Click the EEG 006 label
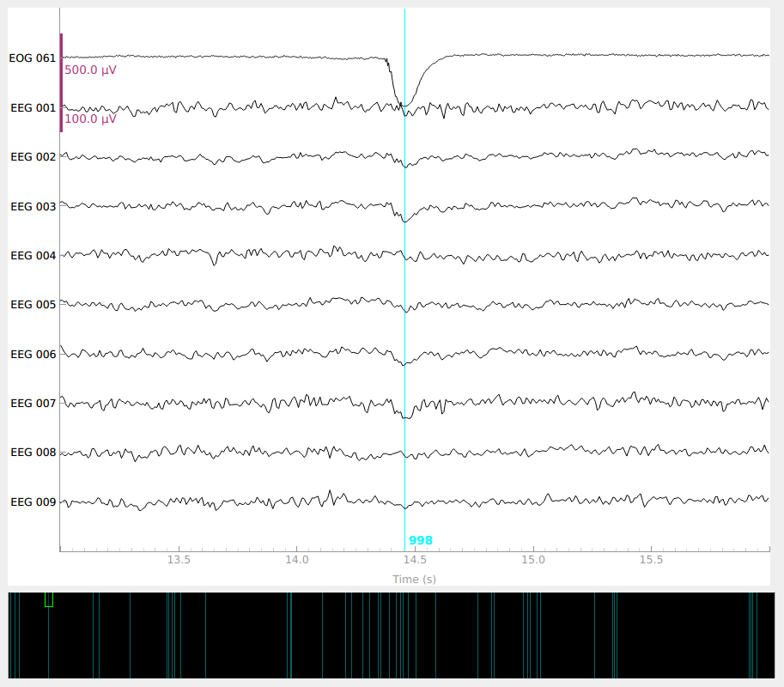 coord(33,355)
